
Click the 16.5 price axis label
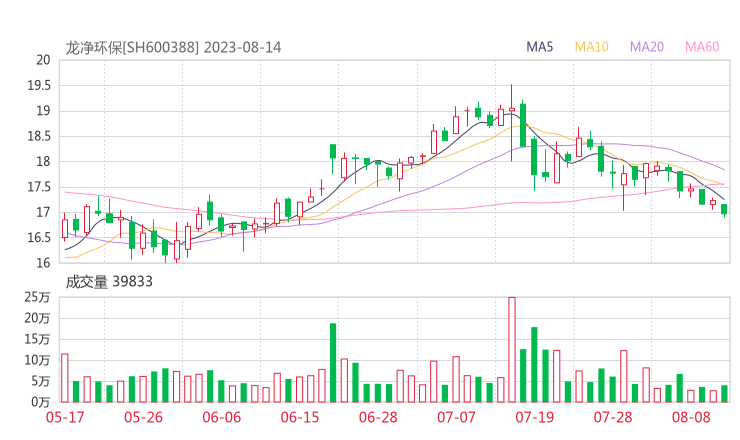[x=39, y=237]
